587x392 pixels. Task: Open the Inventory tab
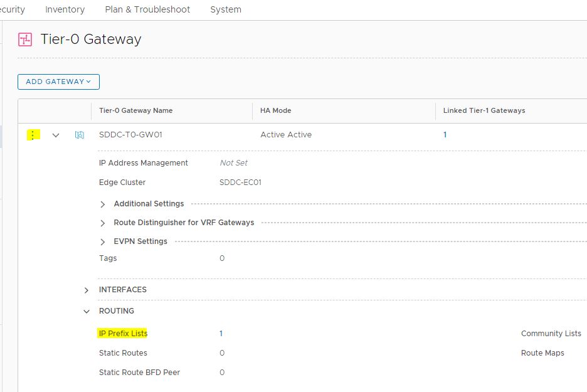tap(65, 9)
